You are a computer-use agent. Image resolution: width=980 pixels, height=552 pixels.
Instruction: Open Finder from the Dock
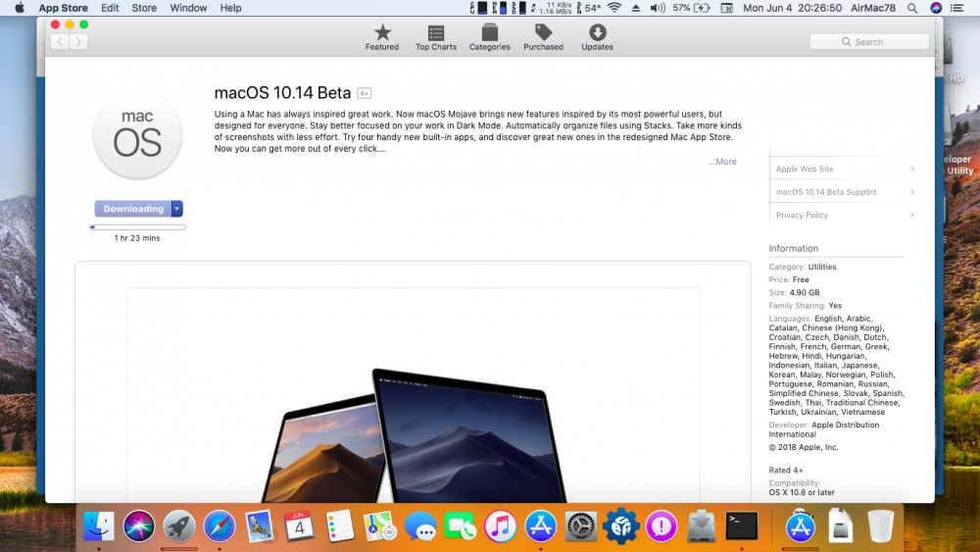[x=99, y=526]
